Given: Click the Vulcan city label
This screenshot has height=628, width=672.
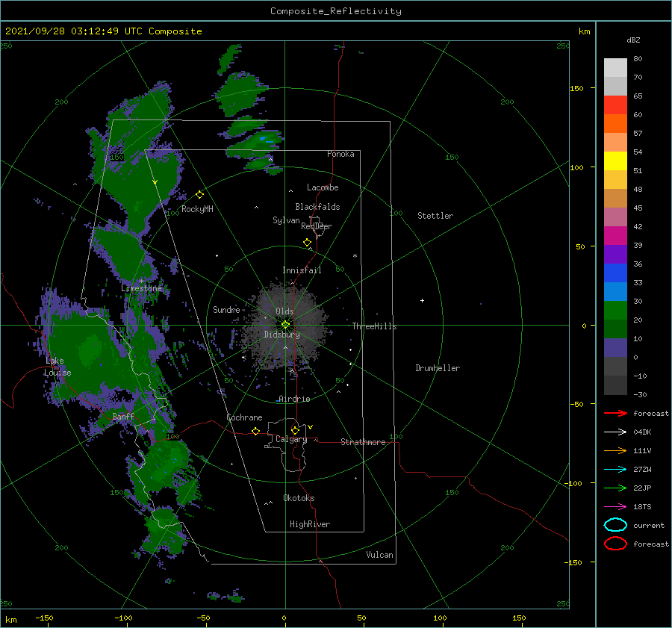Looking at the screenshot, I should click(x=380, y=555).
